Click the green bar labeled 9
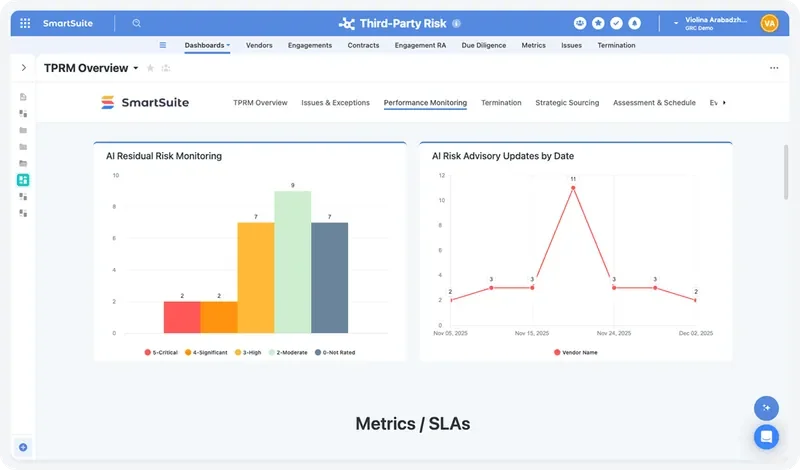This screenshot has height=470, width=800. pos(293,262)
